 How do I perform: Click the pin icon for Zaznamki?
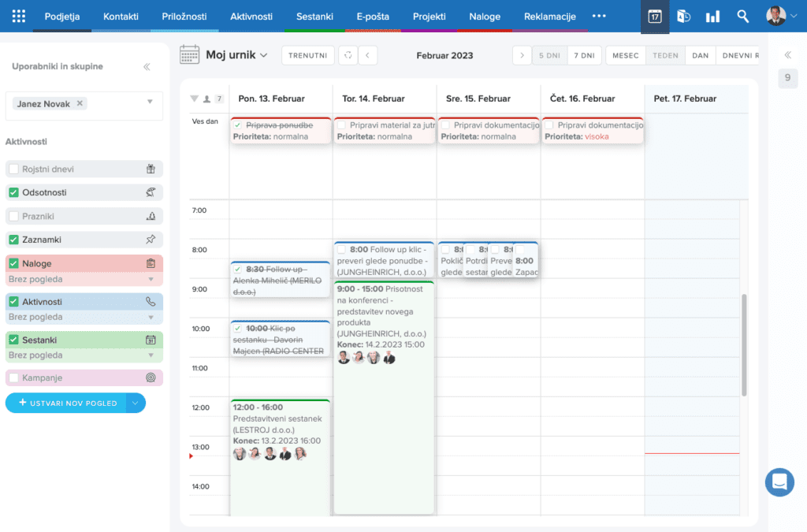151,240
